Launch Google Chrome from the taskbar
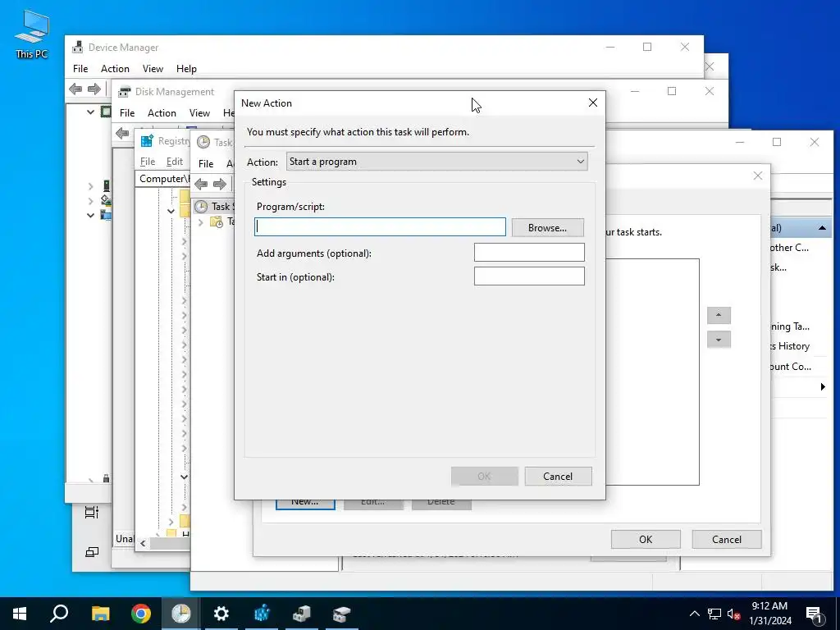The image size is (840, 630). (x=141, y=614)
